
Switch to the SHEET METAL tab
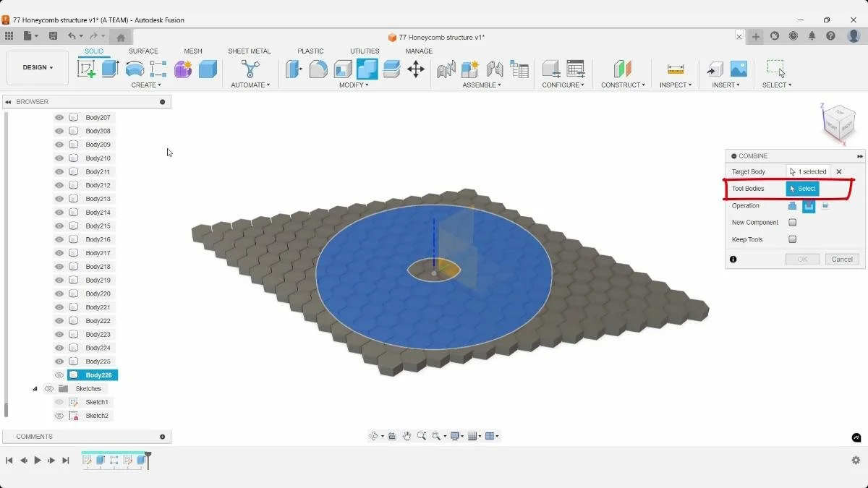coord(250,51)
